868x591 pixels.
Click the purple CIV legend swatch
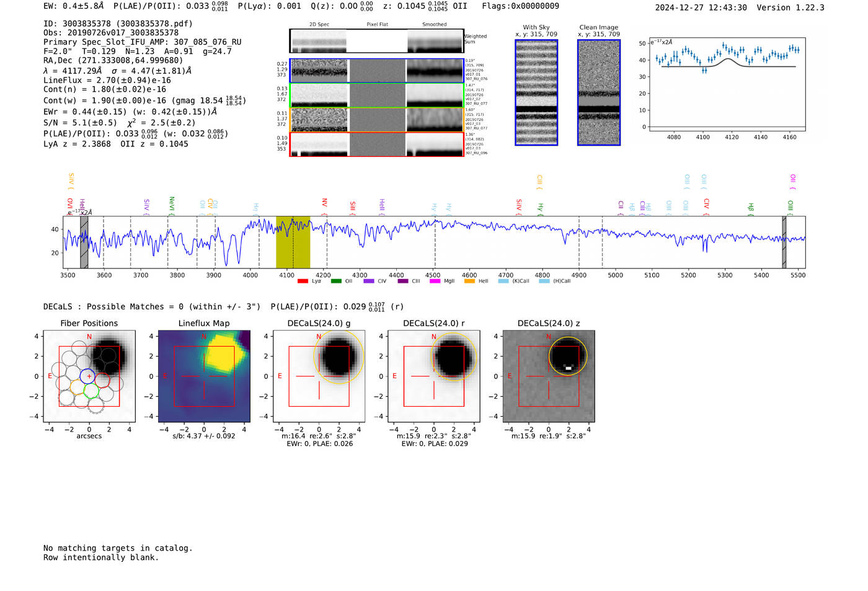click(369, 281)
